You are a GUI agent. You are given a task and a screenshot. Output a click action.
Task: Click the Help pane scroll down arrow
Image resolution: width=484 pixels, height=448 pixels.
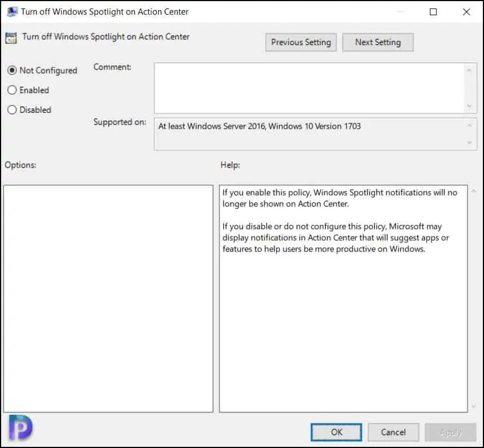pyautogui.click(x=474, y=407)
